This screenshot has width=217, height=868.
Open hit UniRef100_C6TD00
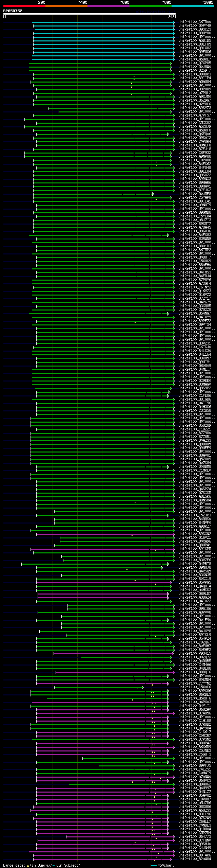click(x=195, y=22)
